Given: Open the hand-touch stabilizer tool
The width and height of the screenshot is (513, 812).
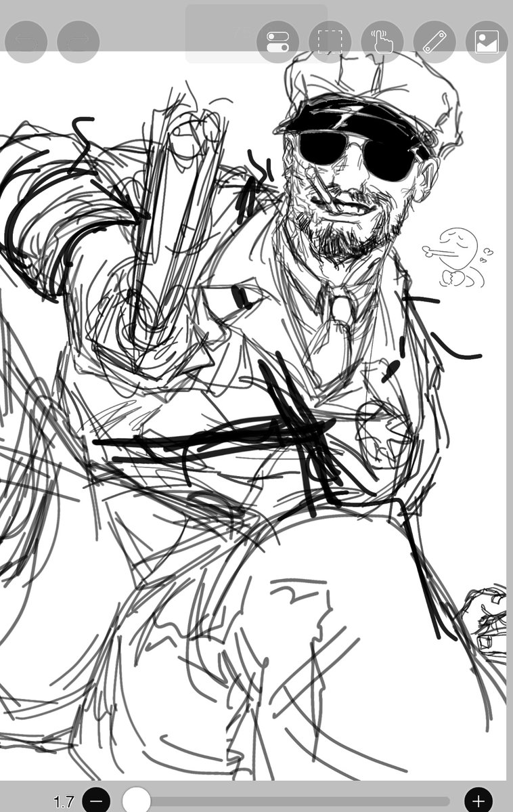Looking at the screenshot, I should click(x=382, y=42).
